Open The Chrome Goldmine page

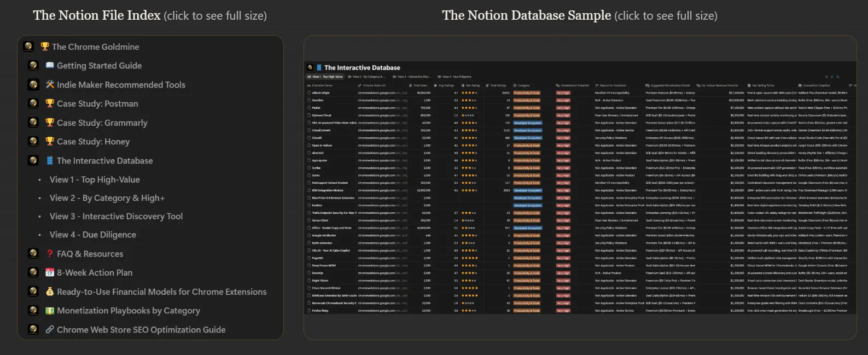(x=95, y=46)
